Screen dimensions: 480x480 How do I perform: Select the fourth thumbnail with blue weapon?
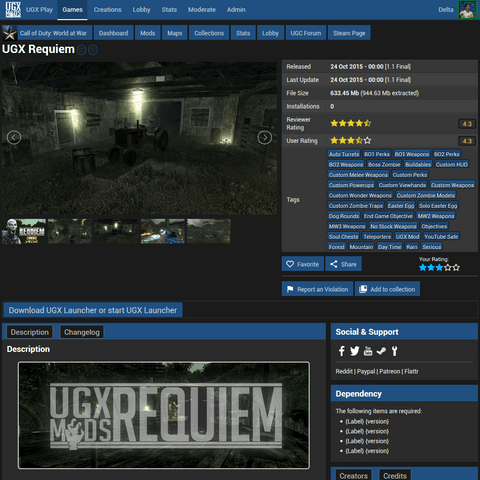163,231
